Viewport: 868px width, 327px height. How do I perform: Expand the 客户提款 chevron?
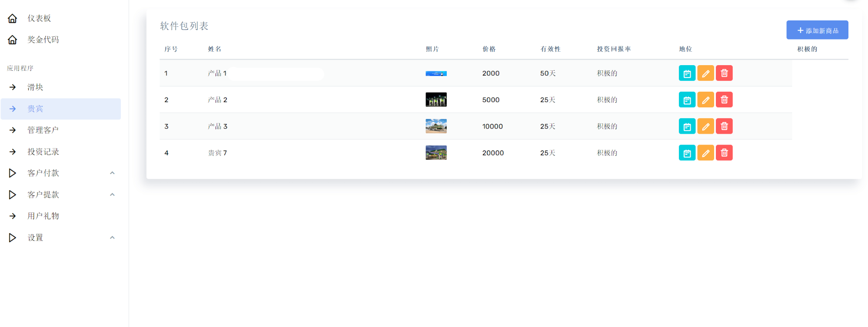(112, 195)
